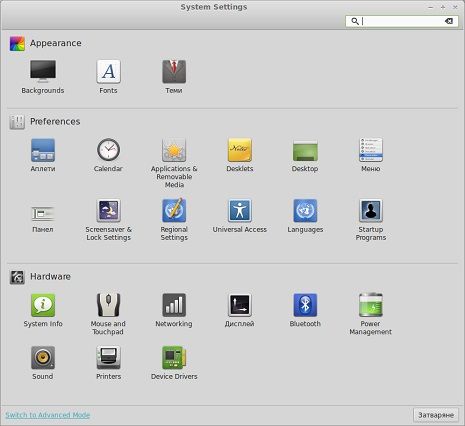This screenshot has width=465, height=426.
Task: Open Power Management settings
Action: click(x=371, y=305)
